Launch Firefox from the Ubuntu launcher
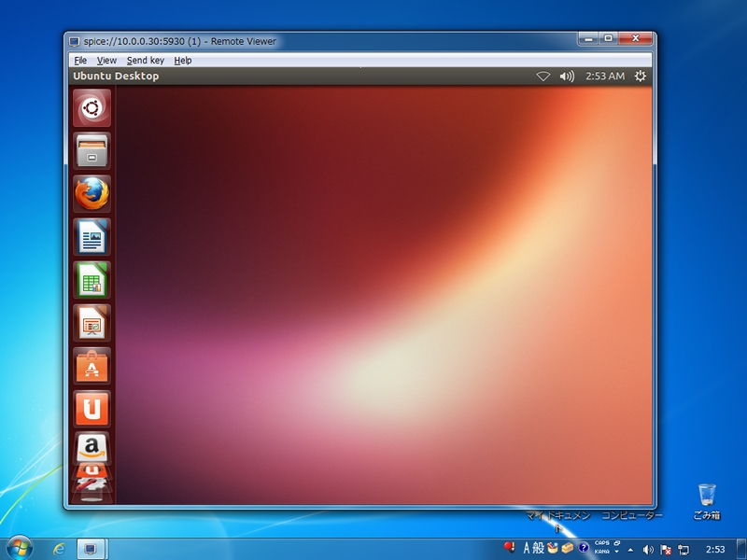 [x=92, y=194]
